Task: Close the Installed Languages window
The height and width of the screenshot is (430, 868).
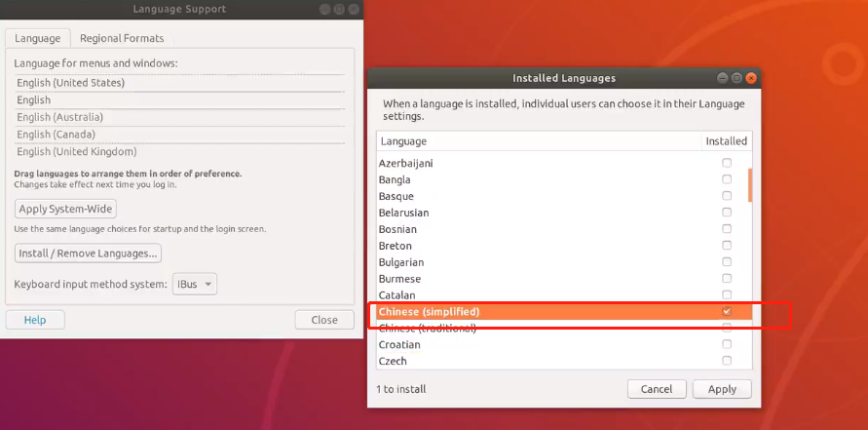Action: pyautogui.click(x=751, y=78)
